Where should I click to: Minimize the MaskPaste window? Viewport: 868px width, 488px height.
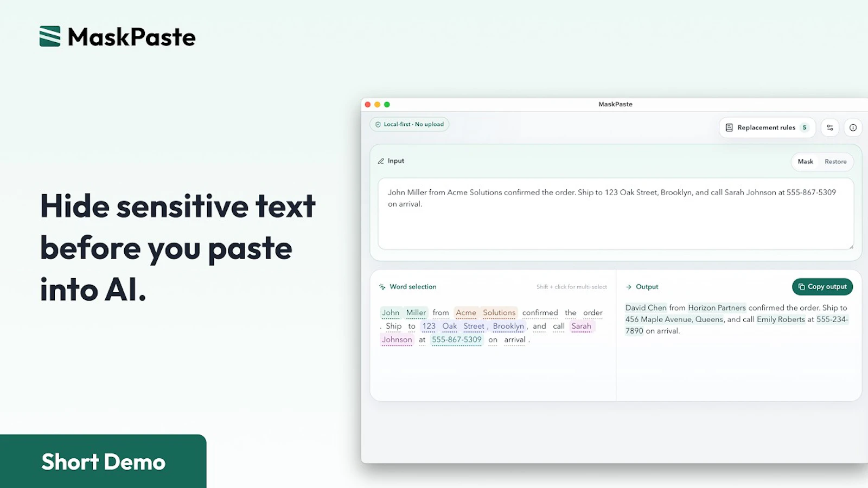click(378, 105)
